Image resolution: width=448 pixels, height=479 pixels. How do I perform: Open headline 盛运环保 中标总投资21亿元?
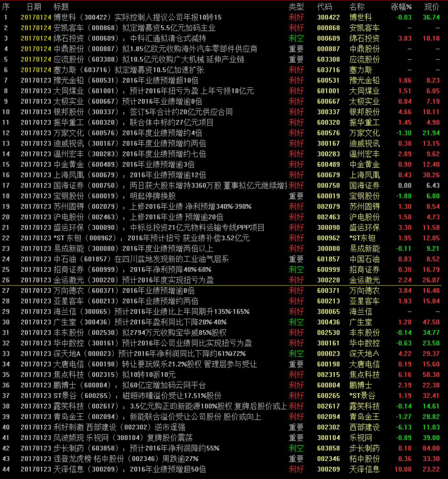coord(159,227)
